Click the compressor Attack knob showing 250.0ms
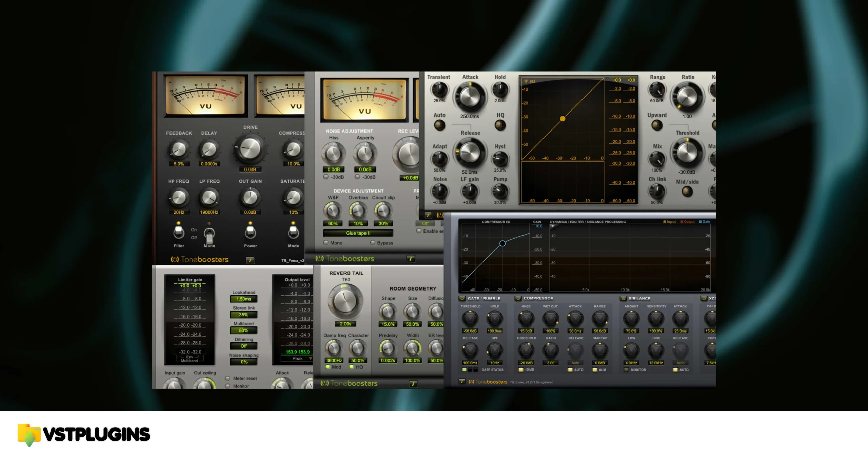Image resolution: width=868 pixels, height=460 pixels. click(x=470, y=97)
